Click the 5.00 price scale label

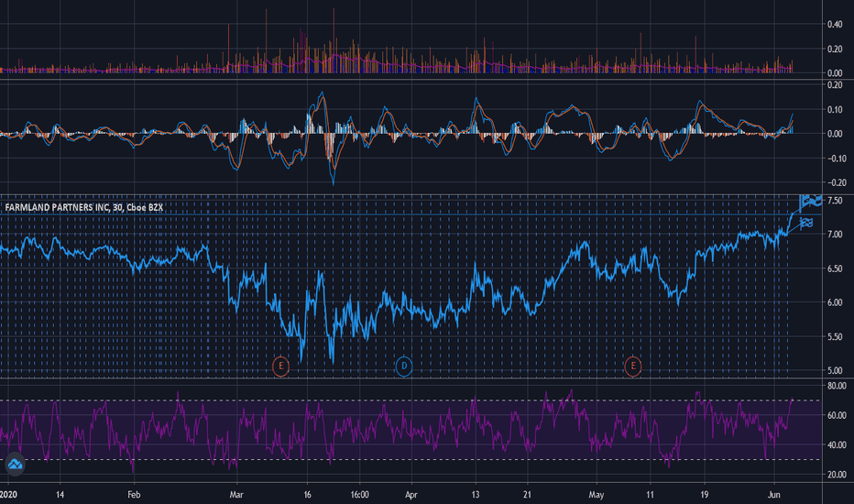tap(835, 370)
